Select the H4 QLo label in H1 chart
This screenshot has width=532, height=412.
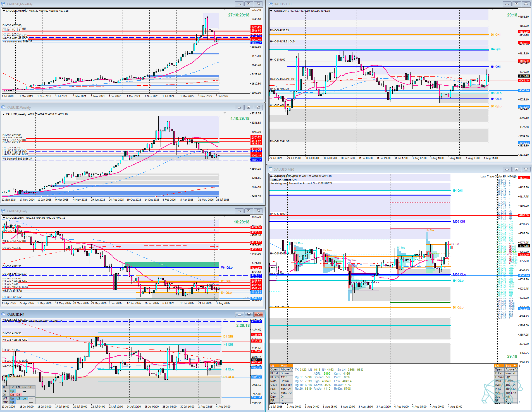(x=496, y=93)
